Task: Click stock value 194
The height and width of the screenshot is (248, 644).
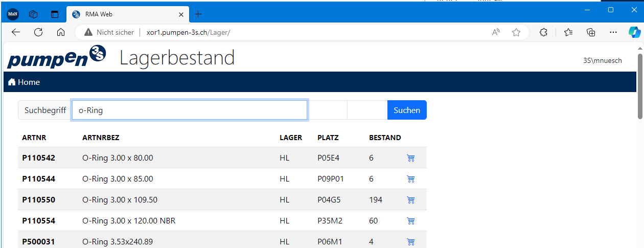Action: 376,200
